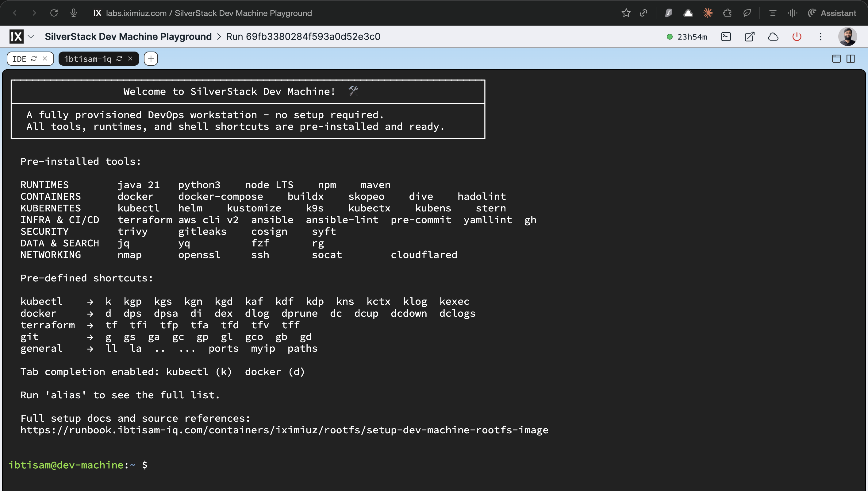Open the SilverStack Dev Machine Playground breadcrumb
The width and height of the screenshot is (868, 491).
click(128, 37)
